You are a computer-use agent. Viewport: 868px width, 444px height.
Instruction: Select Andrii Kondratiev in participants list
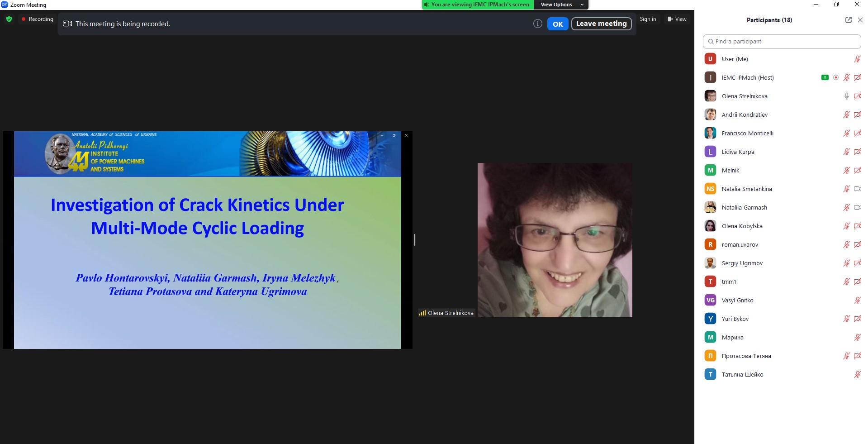point(745,115)
